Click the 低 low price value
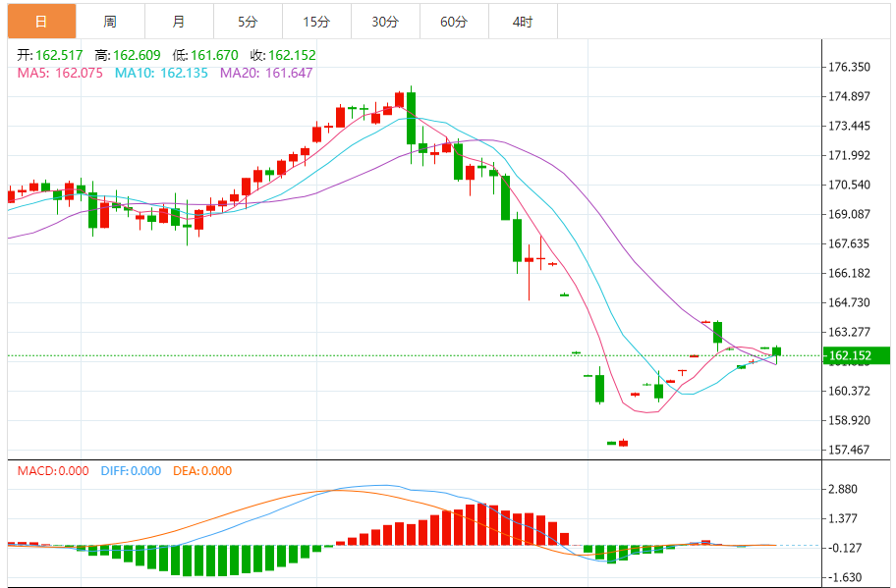 click(214, 55)
